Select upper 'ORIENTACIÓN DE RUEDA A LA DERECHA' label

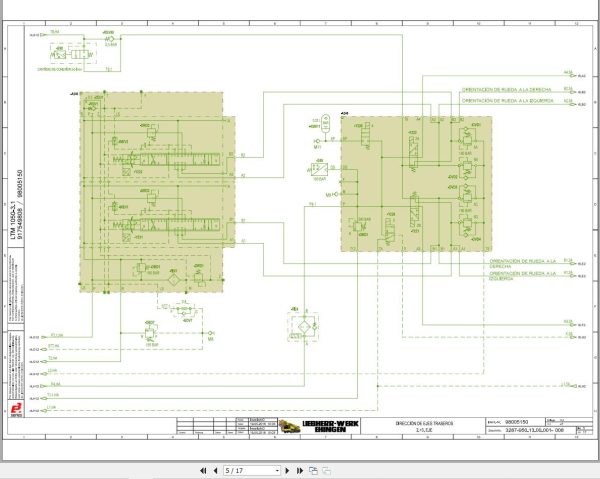507,90
